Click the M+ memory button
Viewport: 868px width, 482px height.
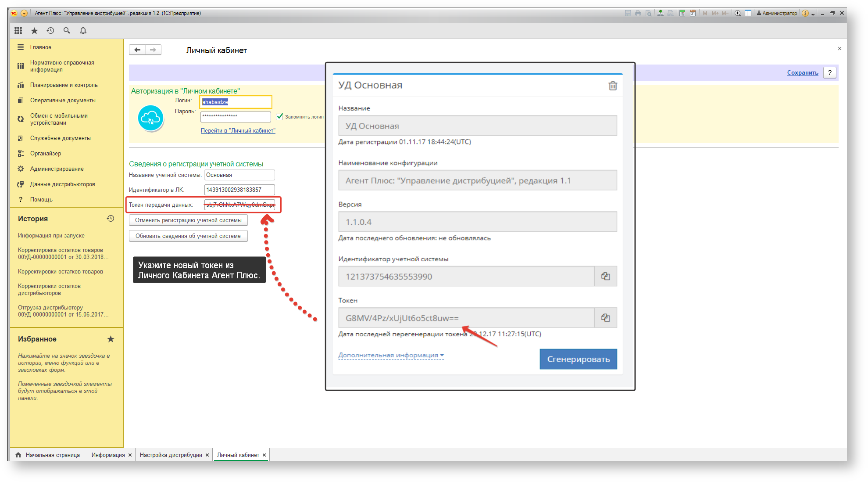tap(715, 13)
